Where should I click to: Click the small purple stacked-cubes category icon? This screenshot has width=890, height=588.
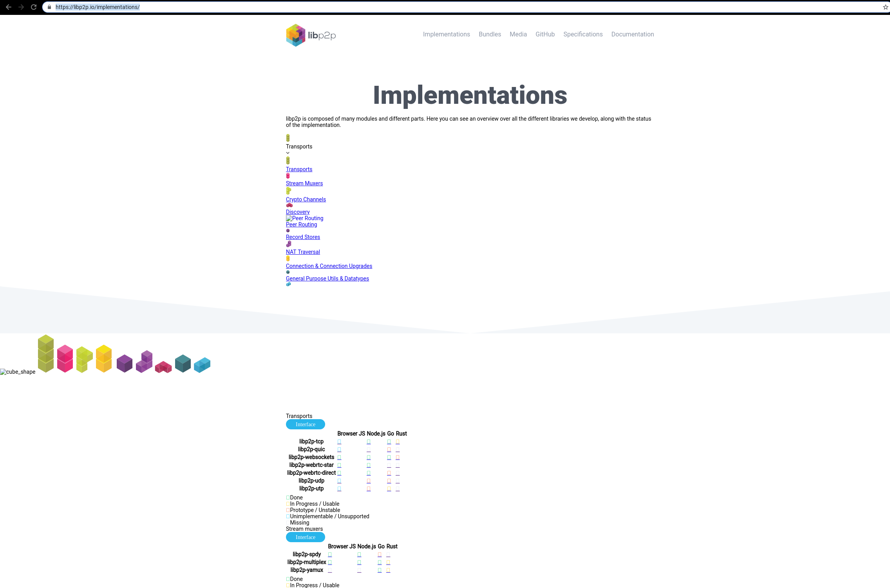[289, 244]
